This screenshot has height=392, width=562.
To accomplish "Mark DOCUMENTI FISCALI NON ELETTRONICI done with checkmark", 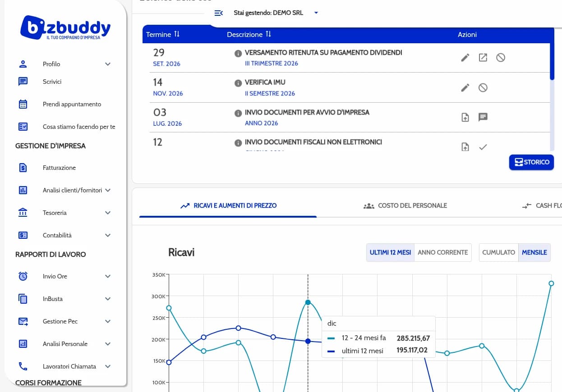I will (483, 146).
